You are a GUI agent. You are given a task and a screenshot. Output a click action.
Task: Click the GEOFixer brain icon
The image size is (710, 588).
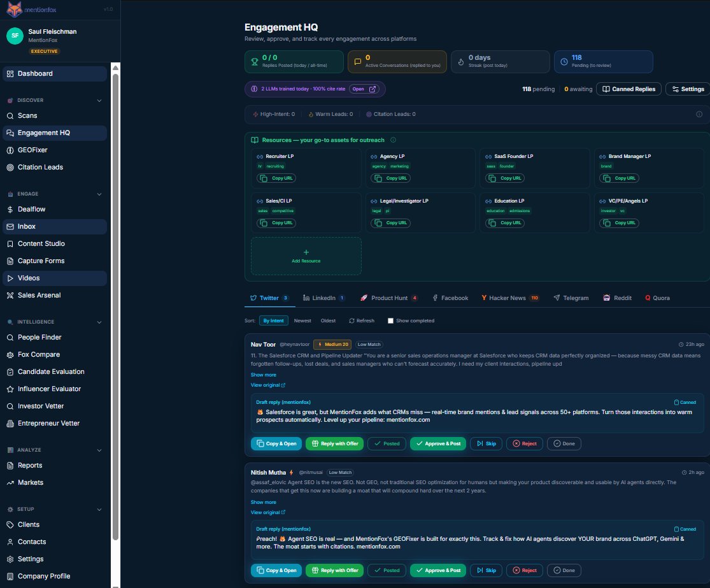pos(10,150)
